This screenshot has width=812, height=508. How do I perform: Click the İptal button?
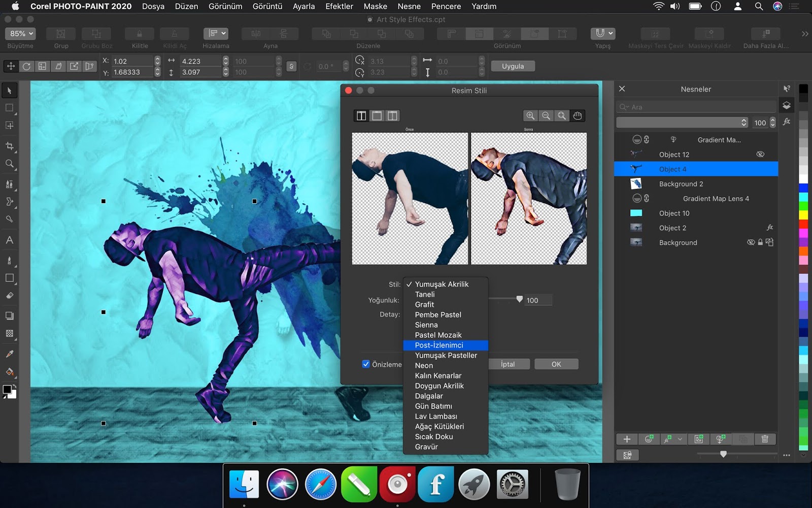508,364
